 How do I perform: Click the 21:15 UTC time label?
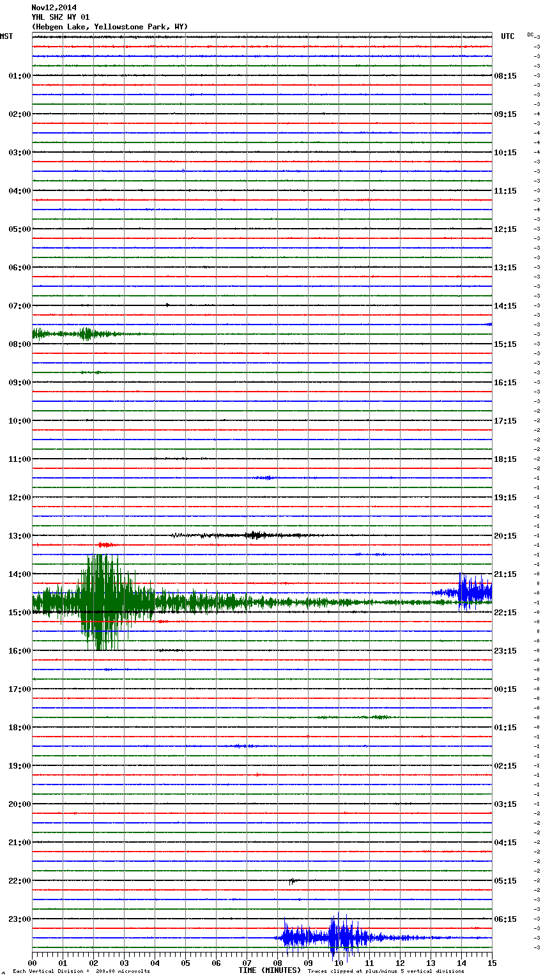pos(505,574)
